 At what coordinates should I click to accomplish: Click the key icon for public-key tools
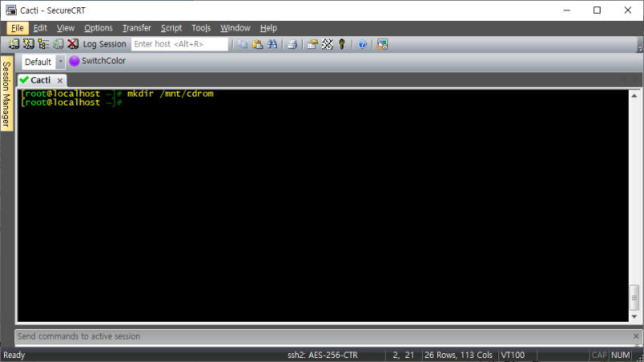[x=341, y=44]
